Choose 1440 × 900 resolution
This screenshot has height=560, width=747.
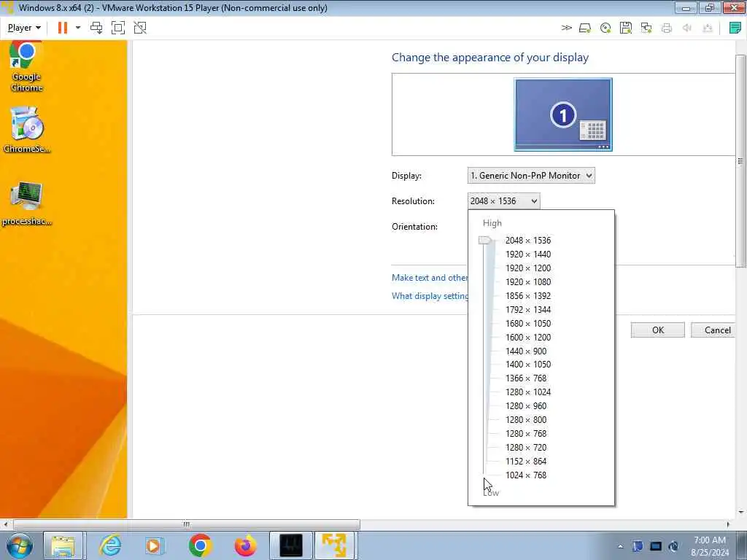(x=526, y=351)
